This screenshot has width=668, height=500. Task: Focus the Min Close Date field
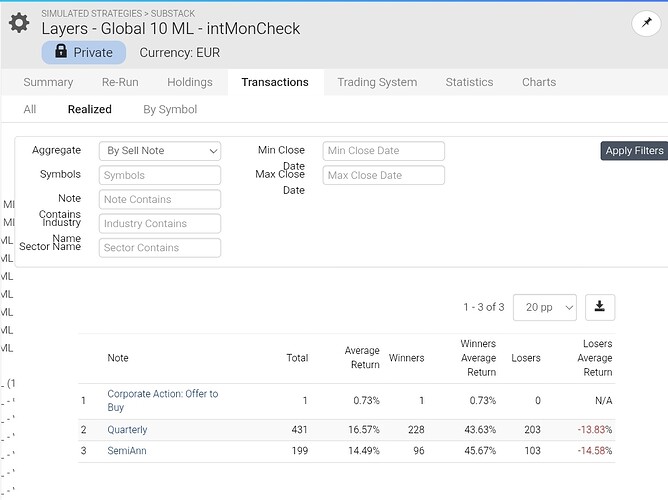(383, 151)
